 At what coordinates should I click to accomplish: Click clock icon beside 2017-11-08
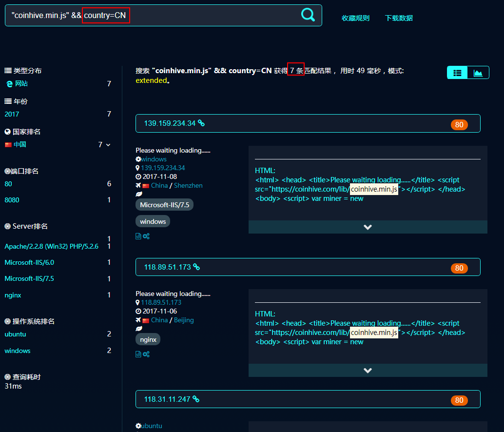[138, 177]
